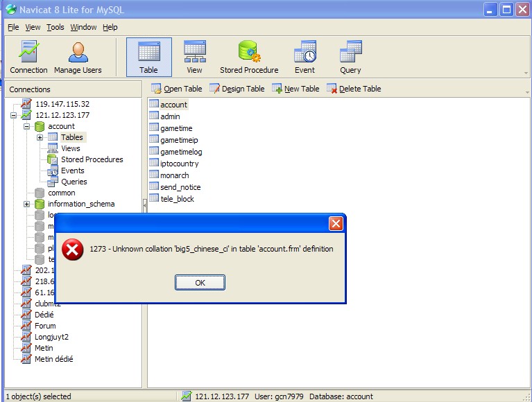
Task: Click the admin table icon
Action: [154, 116]
